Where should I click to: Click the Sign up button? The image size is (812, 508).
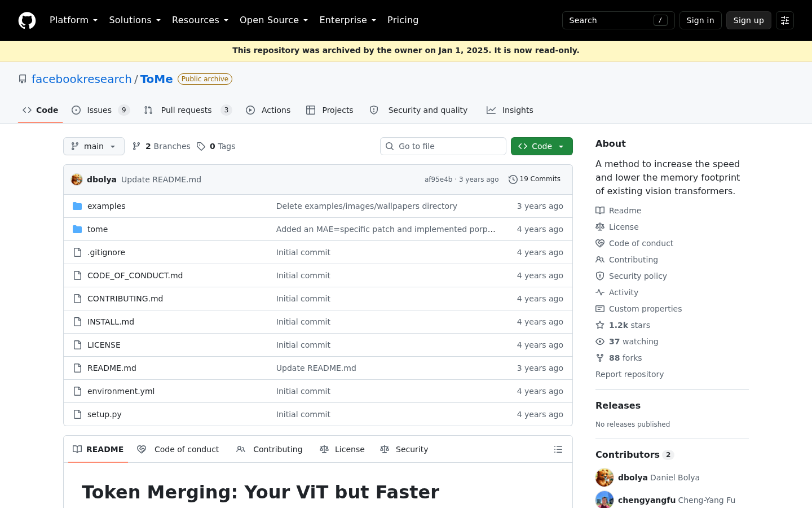tap(749, 20)
